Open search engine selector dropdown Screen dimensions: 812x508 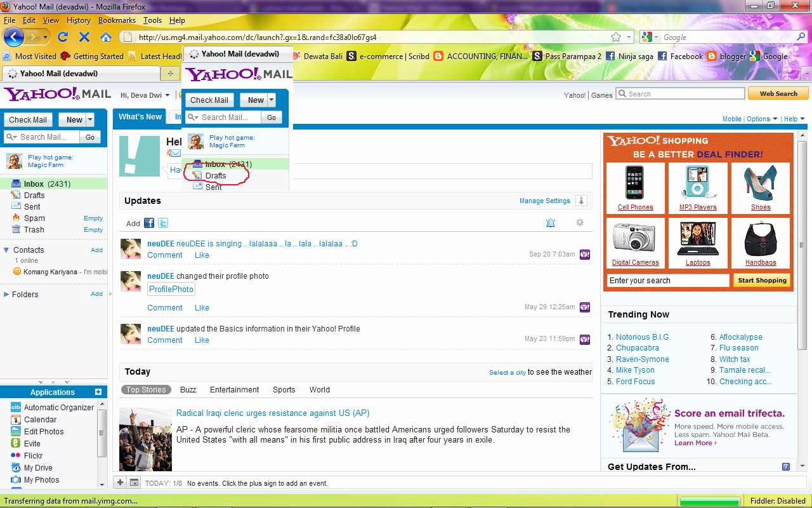click(651, 37)
